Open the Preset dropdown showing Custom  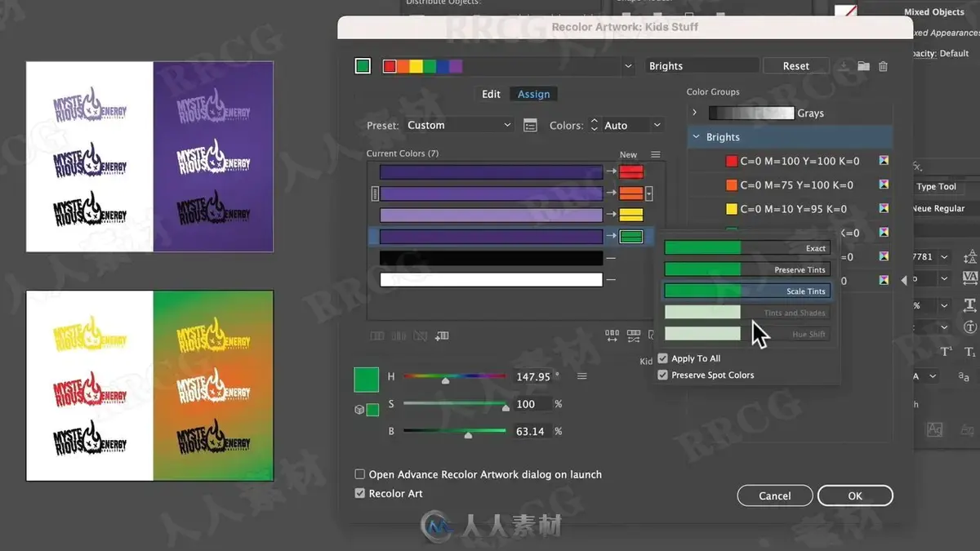click(459, 125)
